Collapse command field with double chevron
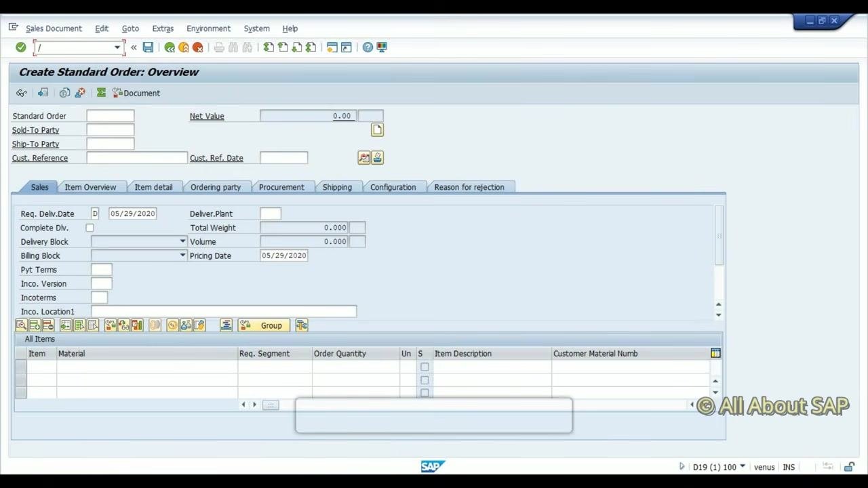Screen dimensions: 868x488 [x=134, y=47]
